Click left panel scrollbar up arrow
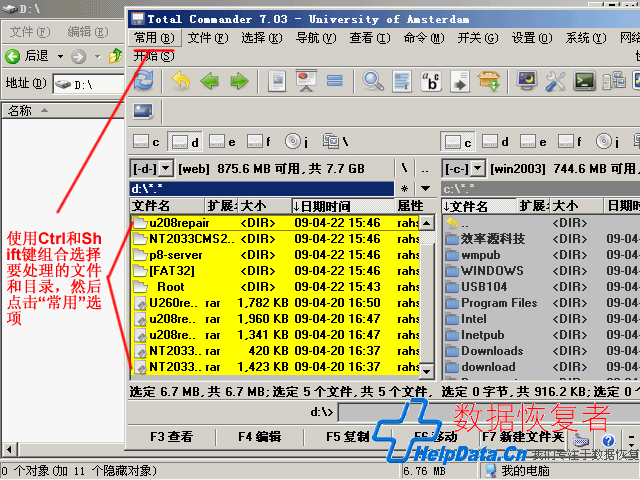 point(427,223)
